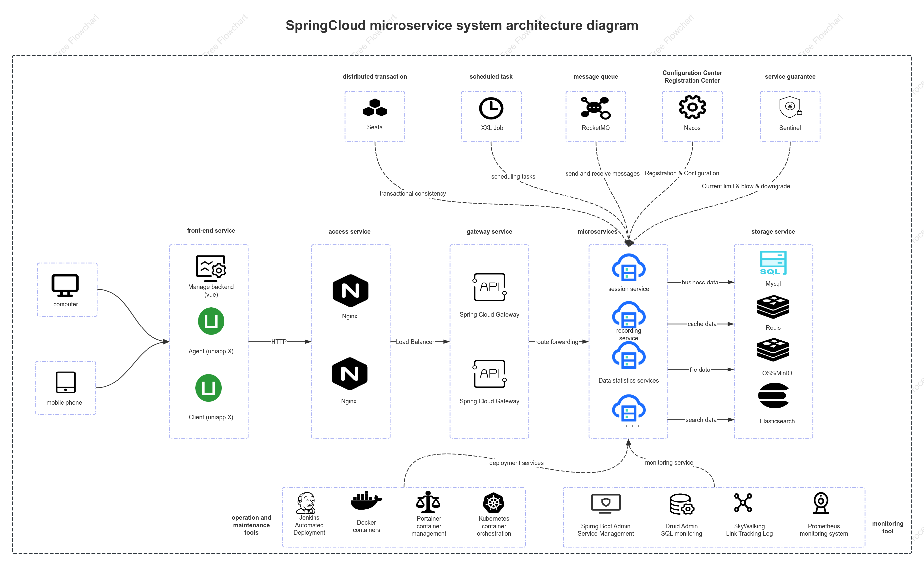Select the 'deployment services' label
Image resolution: width=924 pixels, height=566 pixels.
click(x=516, y=463)
